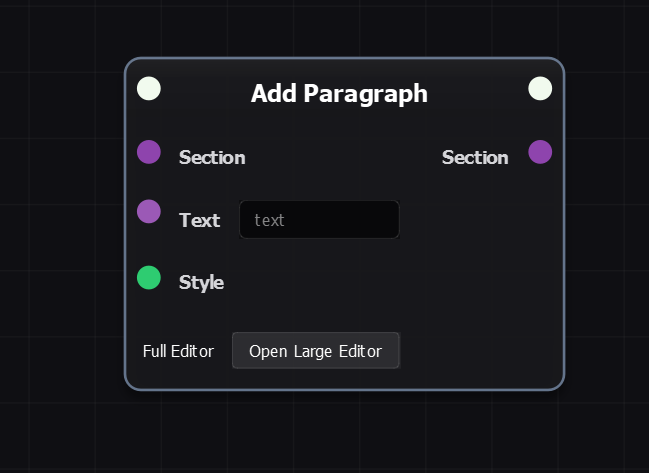649x473 pixels.
Task: Click the white execution input pin
Action: click(149, 89)
